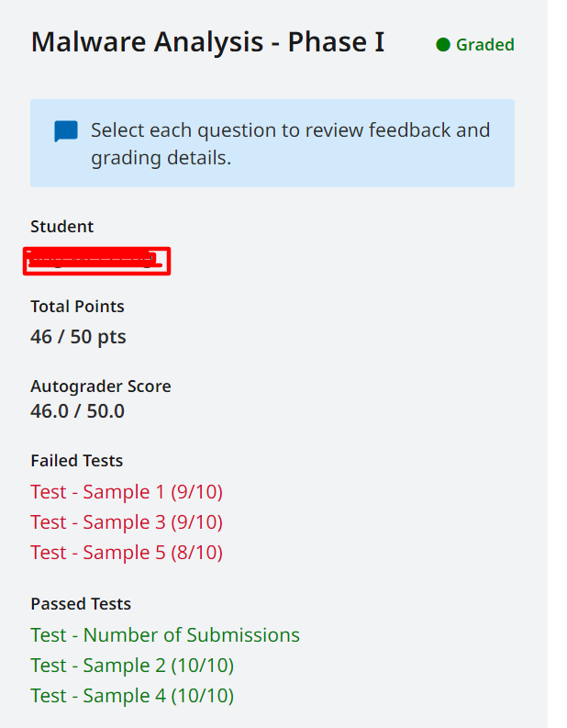Open failed Test - Sample 1 (9/10)

click(x=127, y=492)
